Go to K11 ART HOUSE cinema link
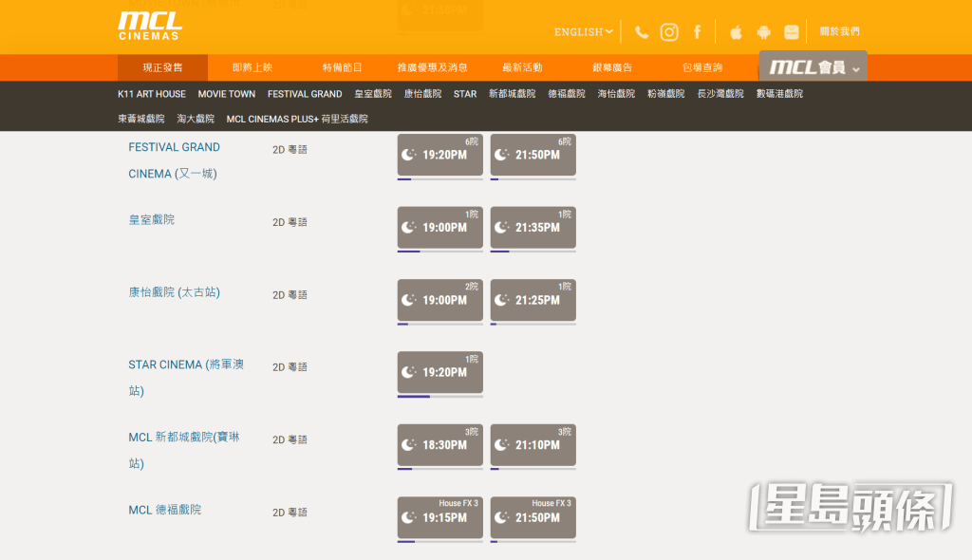 tap(152, 94)
